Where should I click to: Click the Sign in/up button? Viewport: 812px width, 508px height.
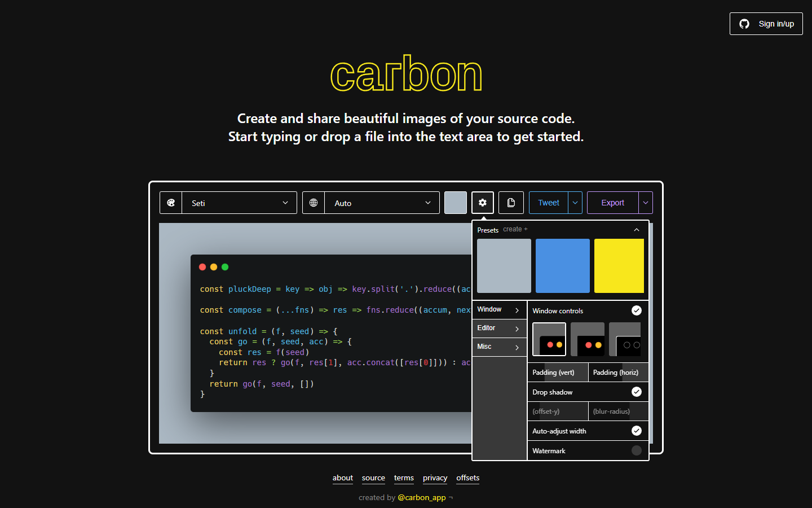766,24
